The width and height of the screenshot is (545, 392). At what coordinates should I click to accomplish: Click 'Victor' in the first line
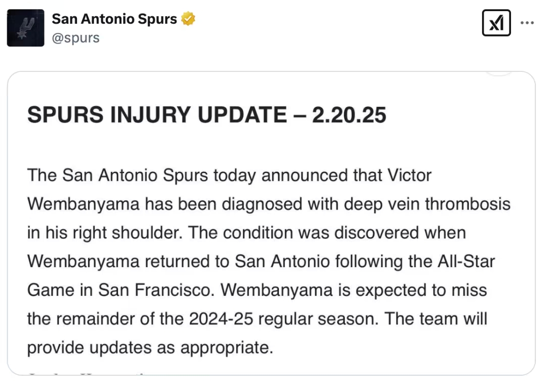click(409, 175)
